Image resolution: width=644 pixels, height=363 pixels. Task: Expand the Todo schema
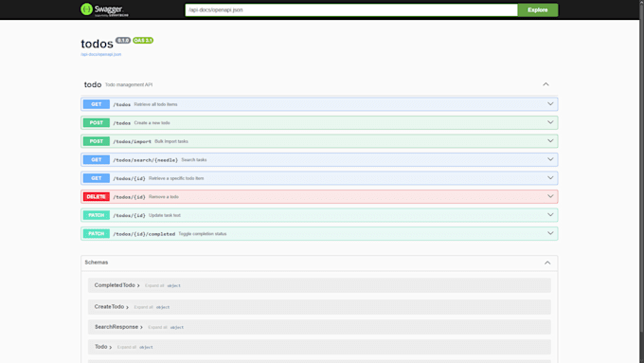point(103,347)
